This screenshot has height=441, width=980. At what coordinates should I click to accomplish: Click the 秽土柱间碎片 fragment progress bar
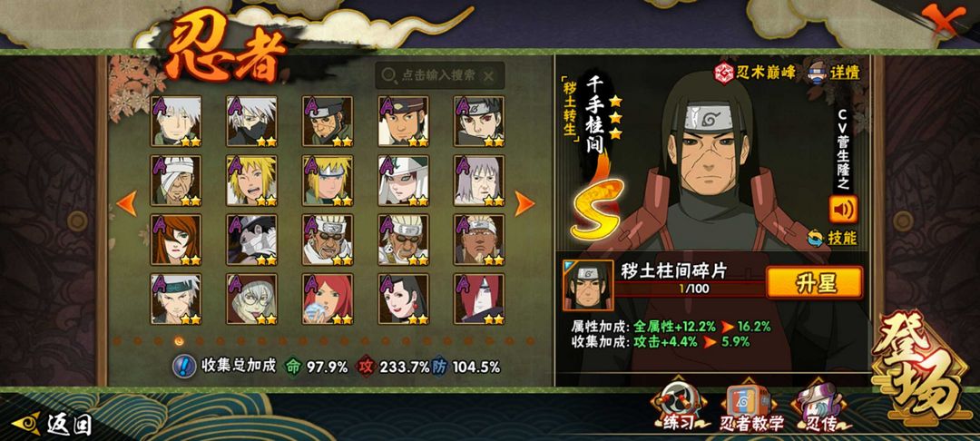[x=689, y=289]
